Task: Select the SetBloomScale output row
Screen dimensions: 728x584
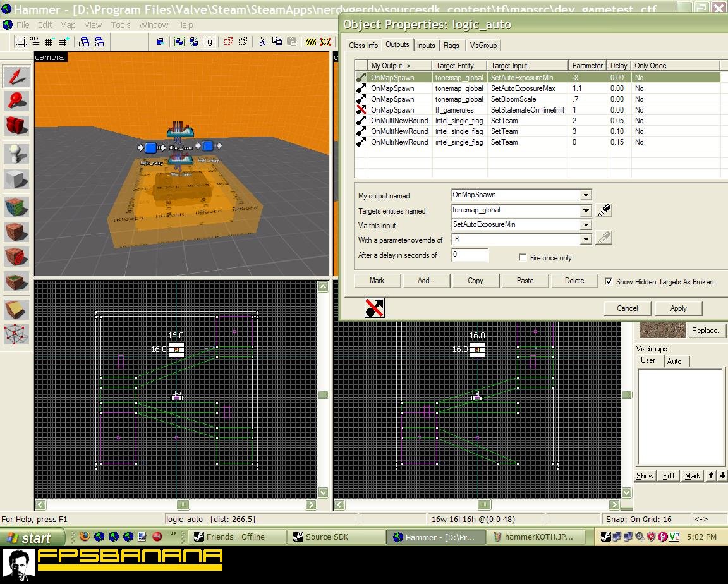Action: click(538, 99)
